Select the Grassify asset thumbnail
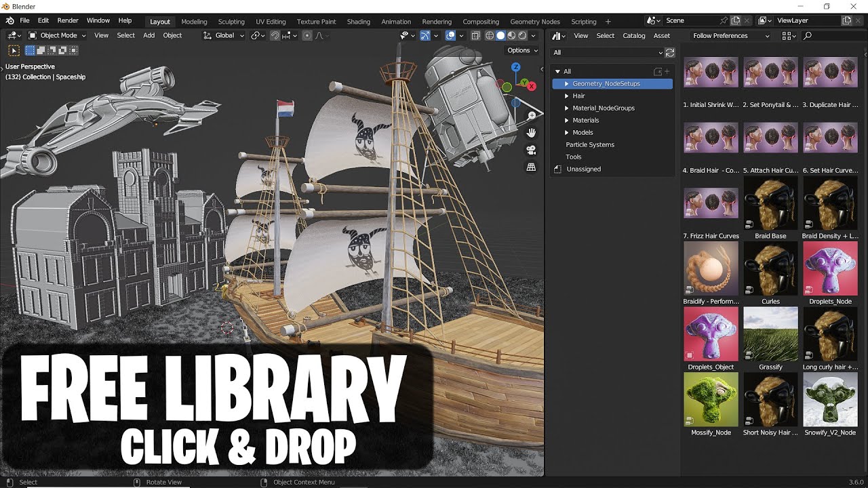The image size is (868, 488). coord(770,334)
